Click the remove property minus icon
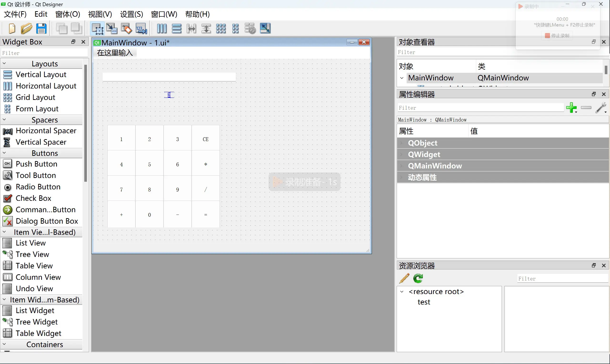This screenshot has width=610, height=364. coord(586,108)
